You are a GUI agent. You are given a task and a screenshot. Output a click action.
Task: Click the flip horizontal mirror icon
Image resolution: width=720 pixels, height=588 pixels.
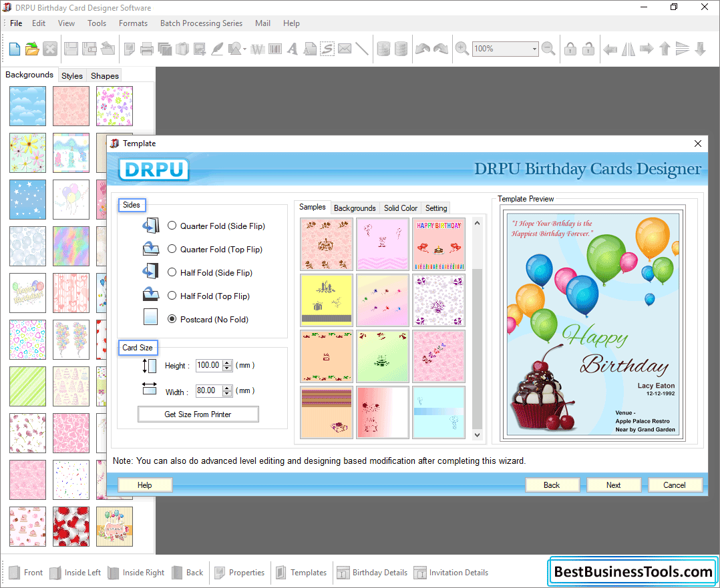(x=628, y=49)
